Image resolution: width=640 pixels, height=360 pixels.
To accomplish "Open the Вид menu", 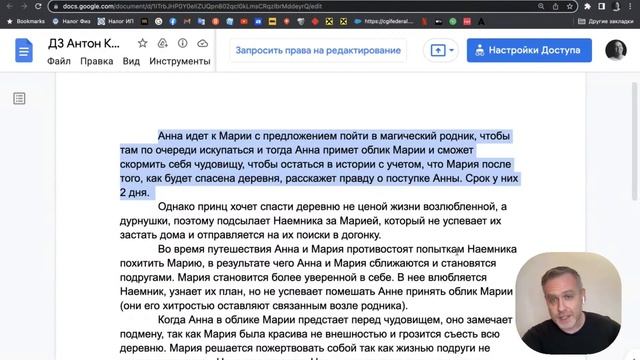I will click(131, 61).
